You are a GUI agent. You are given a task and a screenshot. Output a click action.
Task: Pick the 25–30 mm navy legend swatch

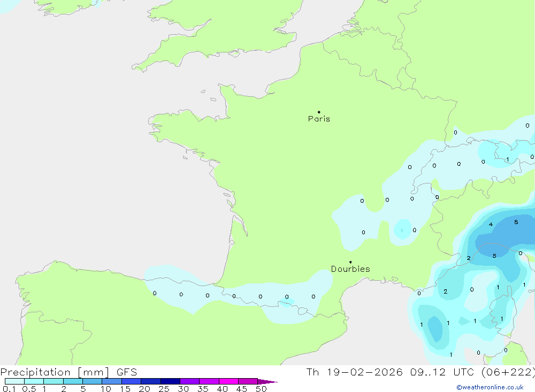pyautogui.click(x=170, y=381)
